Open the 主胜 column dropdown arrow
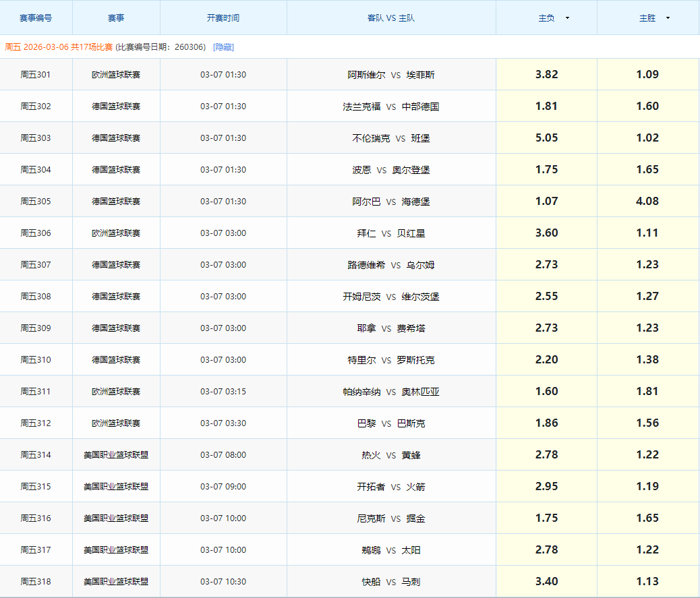The height and width of the screenshot is (598, 700). coord(668,18)
